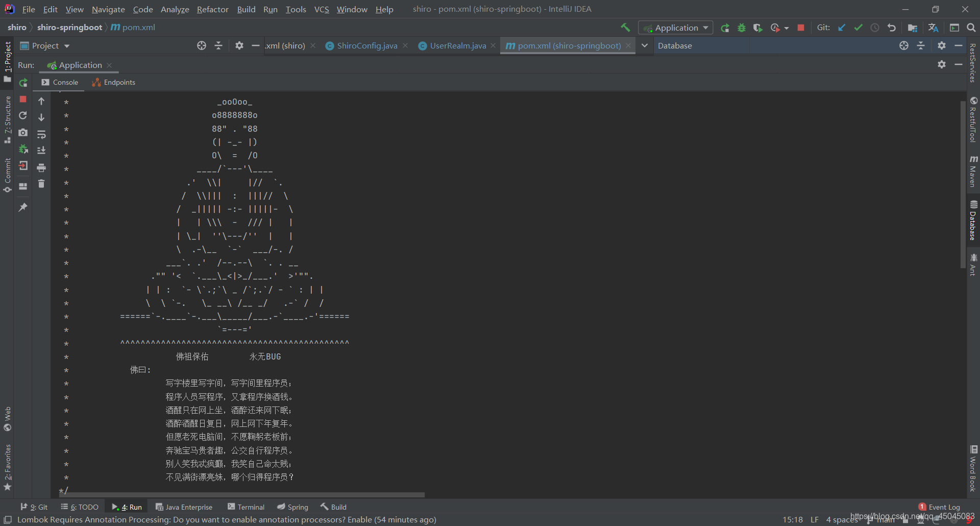980x526 pixels.
Task: Update project via the Git blue arrow
Action: [842, 28]
